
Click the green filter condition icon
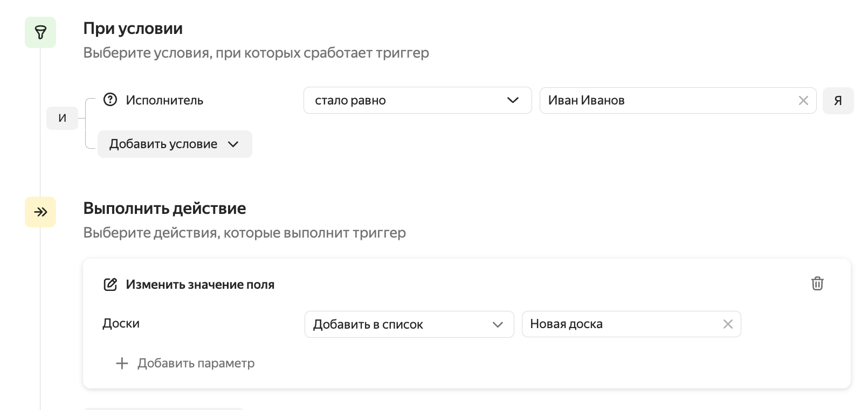click(x=40, y=32)
